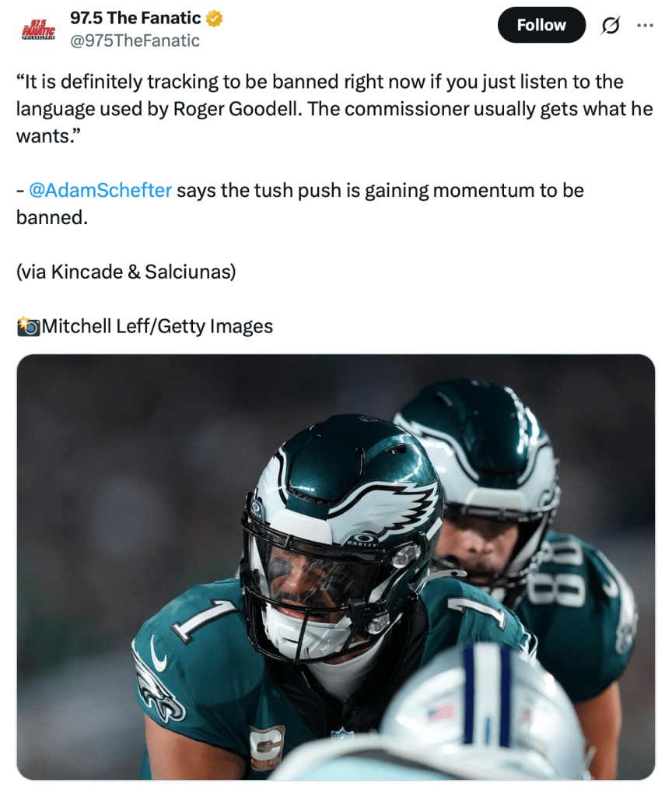
Task: Open the Eagles players photo
Action: click(336, 567)
